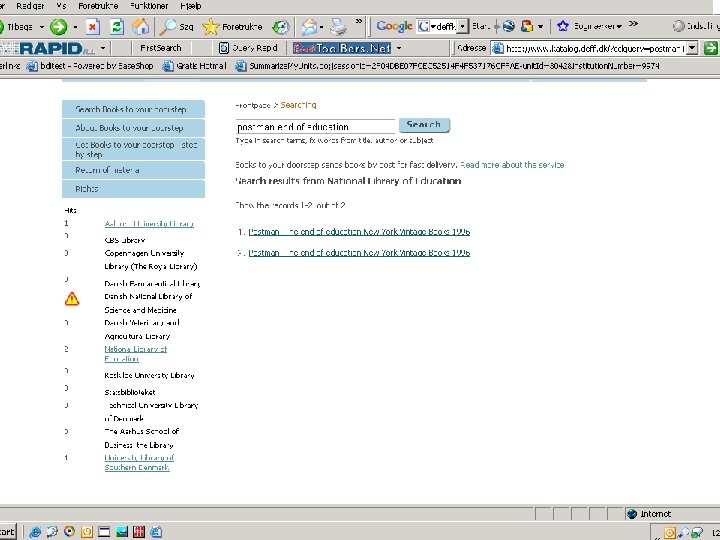
Task: Open Search Books to your doorstep sidebar tab
Action: click(x=133, y=109)
